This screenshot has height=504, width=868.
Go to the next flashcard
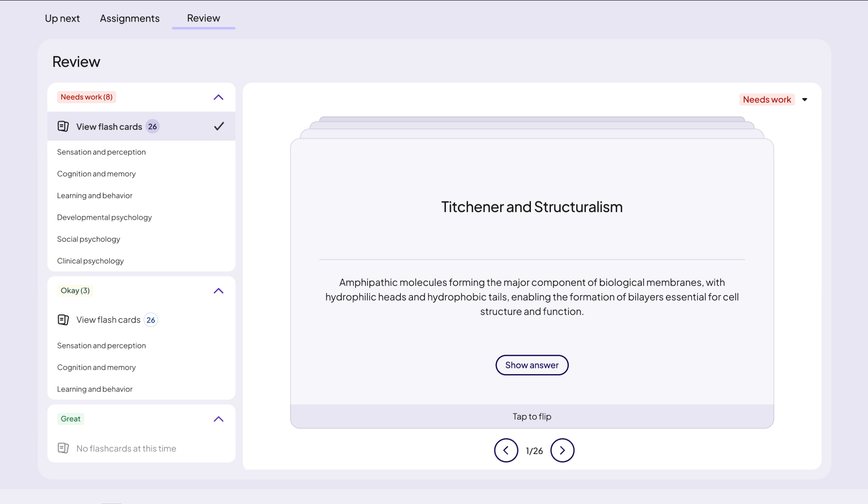coord(562,451)
